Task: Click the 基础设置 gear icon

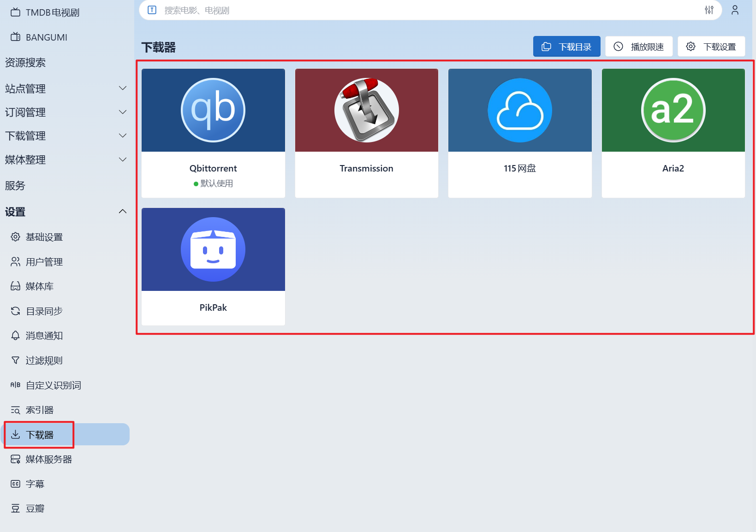Action: [x=15, y=236]
